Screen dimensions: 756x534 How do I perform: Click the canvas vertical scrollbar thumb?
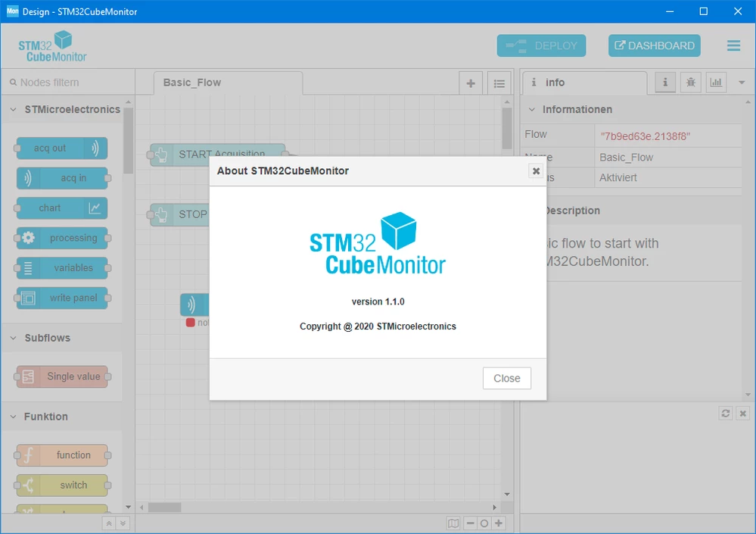point(507,128)
